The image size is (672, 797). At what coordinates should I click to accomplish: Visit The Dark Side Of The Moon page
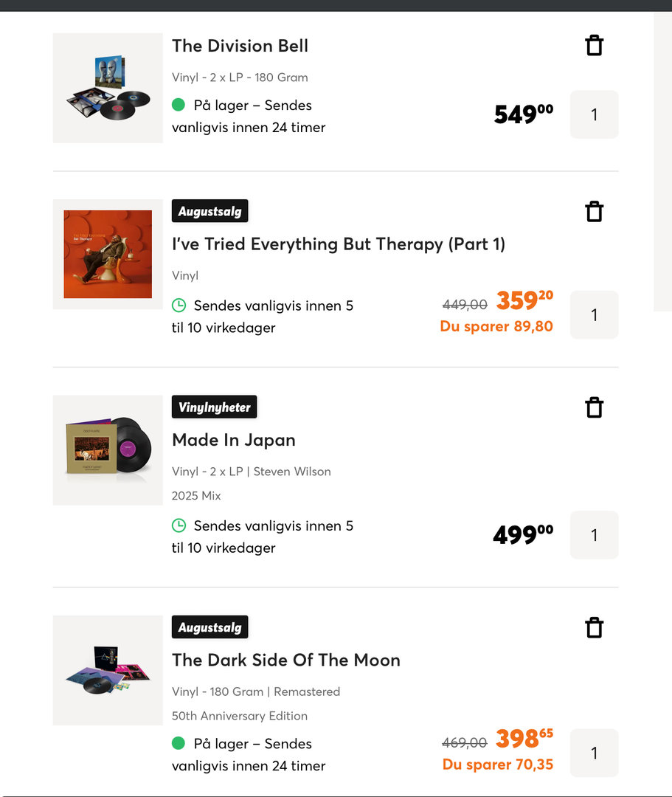pyautogui.click(x=285, y=660)
